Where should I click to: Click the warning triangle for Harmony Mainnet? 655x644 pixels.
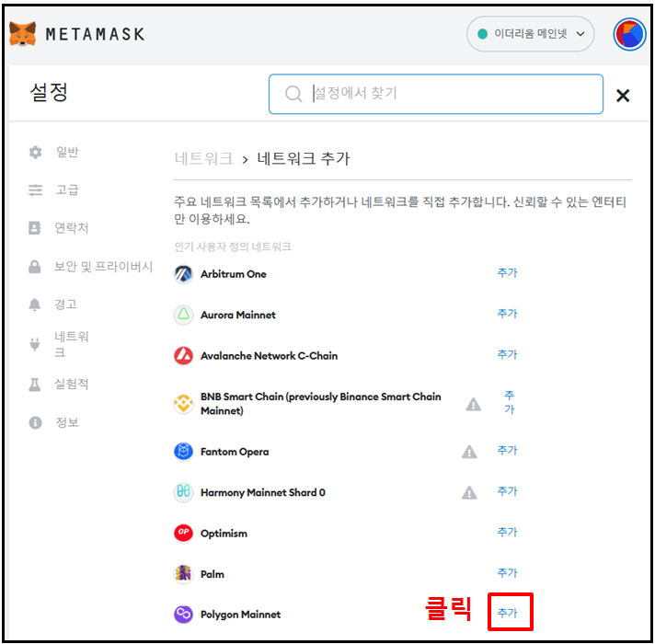(x=469, y=493)
